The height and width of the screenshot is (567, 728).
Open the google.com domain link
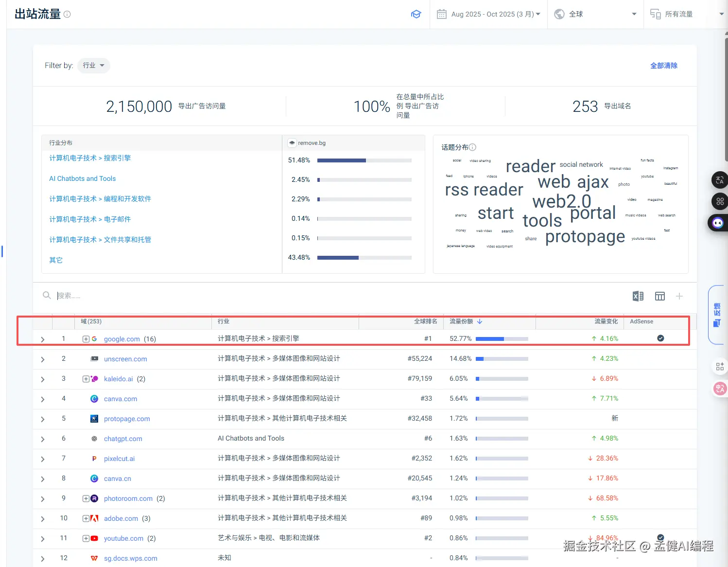122,339
